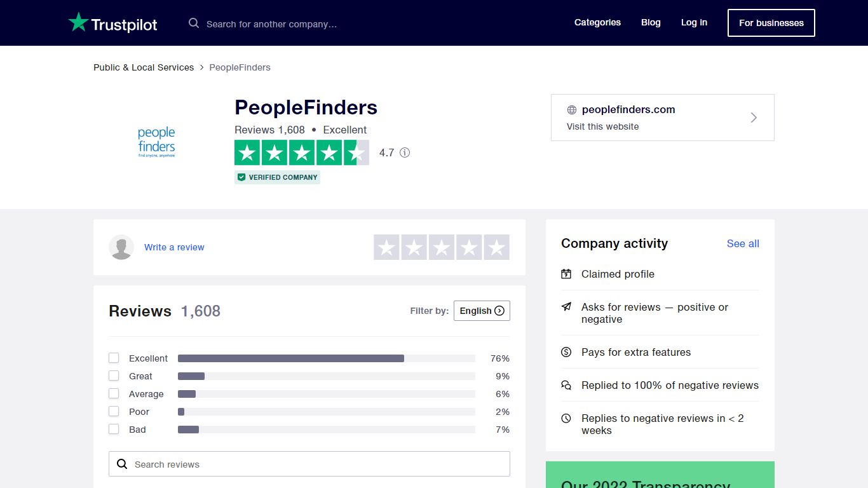Click the magnifier icon in Search reviews
This screenshot has height=488, width=868.
(x=122, y=464)
